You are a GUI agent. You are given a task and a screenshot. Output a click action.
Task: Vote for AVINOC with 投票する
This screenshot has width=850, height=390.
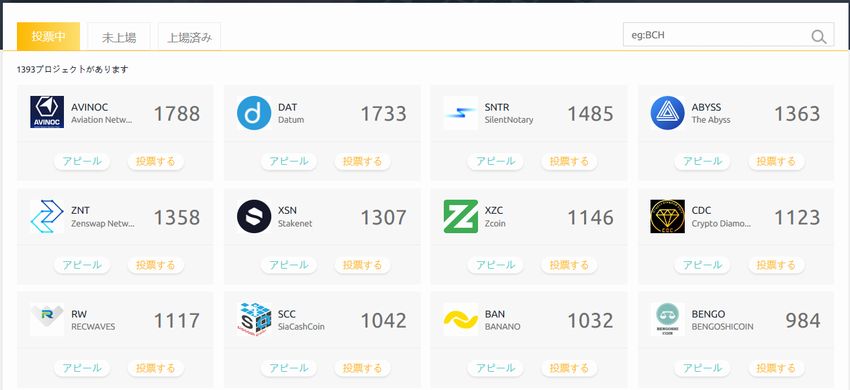pyautogui.click(x=156, y=161)
